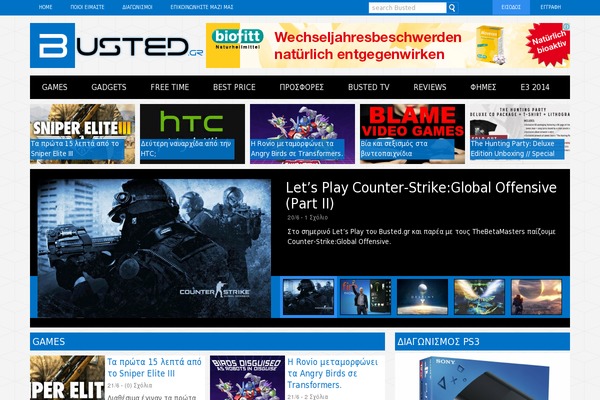The width and height of the screenshot is (600, 400).
Task: Open the ΠΟΙΟΙ ΕΙΜΑΣΤΕ menu link
Action: click(87, 7)
